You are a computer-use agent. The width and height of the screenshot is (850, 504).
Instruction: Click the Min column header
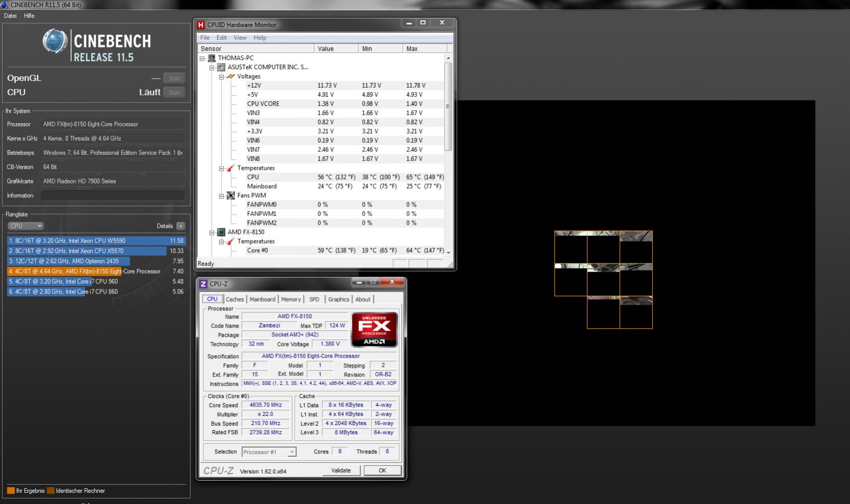coord(380,48)
